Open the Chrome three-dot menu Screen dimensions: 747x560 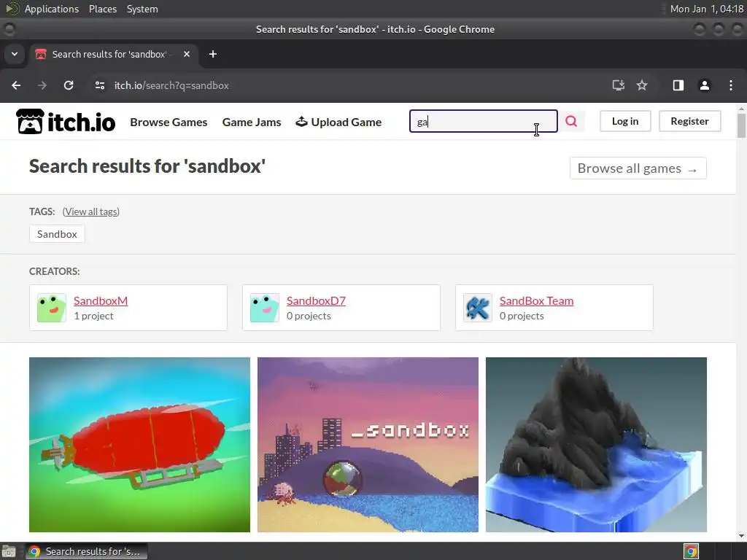731,85
